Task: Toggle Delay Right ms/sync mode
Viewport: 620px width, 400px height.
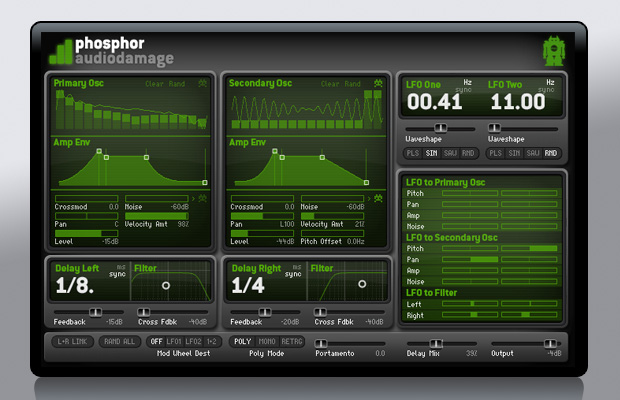Action: click(x=293, y=271)
